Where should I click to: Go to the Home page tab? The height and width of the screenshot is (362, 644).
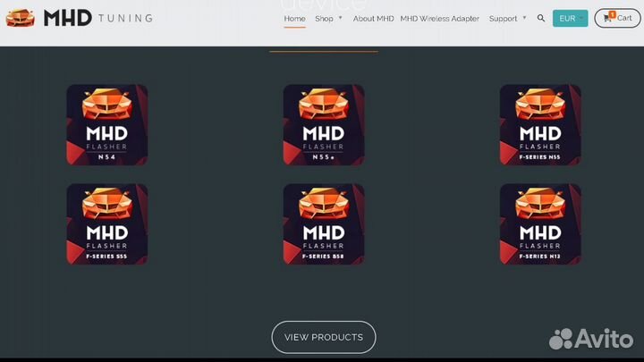point(294,19)
